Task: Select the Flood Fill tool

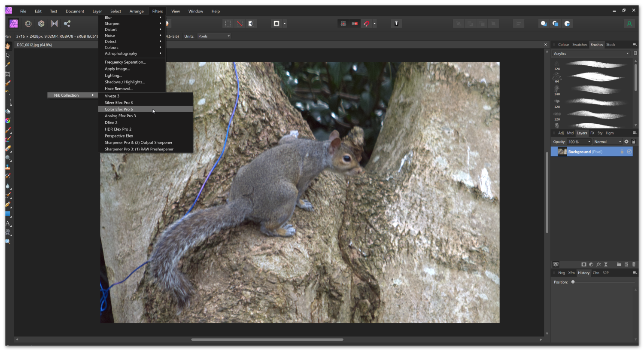Action: pyautogui.click(x=8, y=111)
